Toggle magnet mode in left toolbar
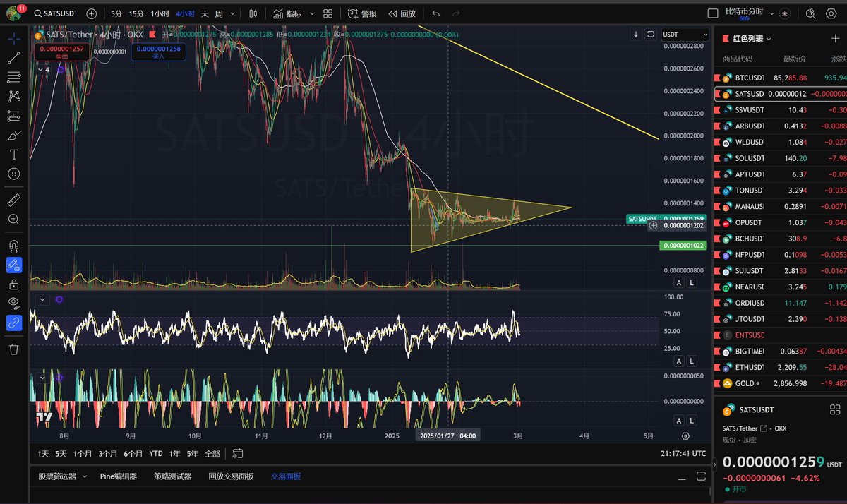Image resolution: width=847 pixels, height=504 pixels. pyautogui.click(x=13, y=246)
